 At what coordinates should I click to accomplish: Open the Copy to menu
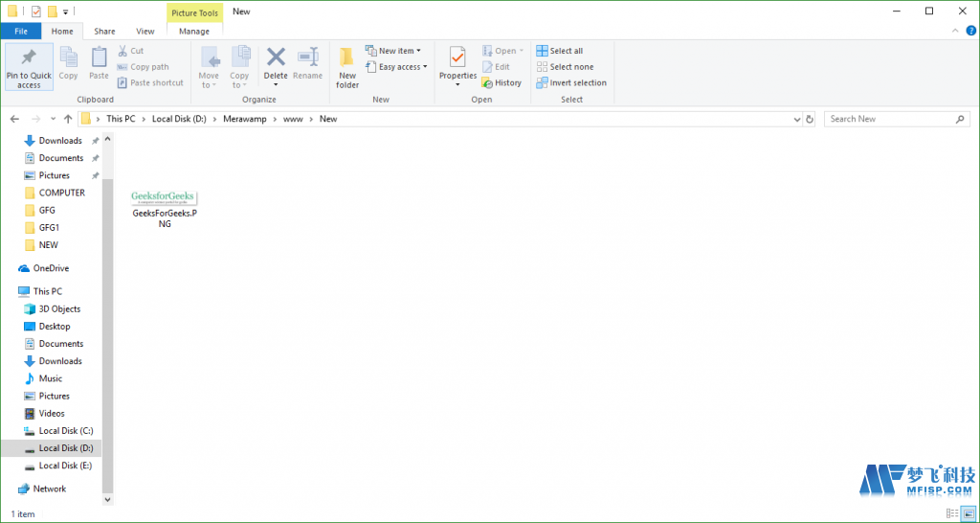[x=239, y=67]
